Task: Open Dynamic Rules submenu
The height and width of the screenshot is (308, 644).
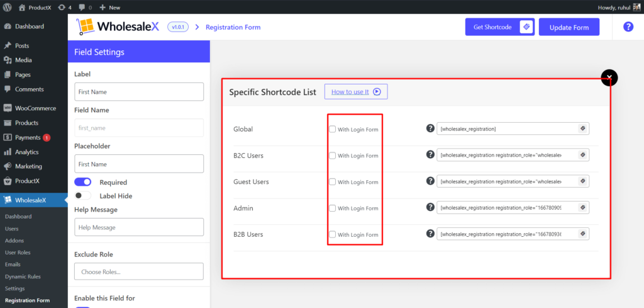Action: pyautogui.click(x=23, y=277)
